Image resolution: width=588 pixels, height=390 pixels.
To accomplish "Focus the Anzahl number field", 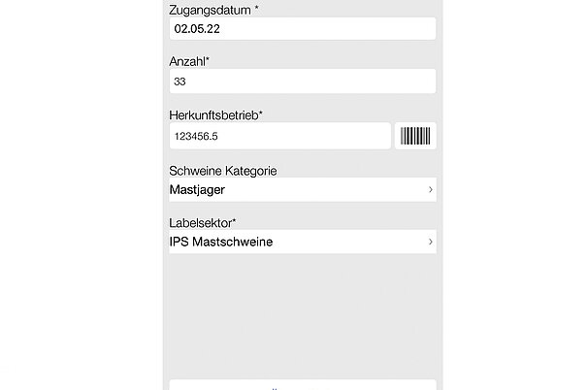I will click(x=302, y=81).
